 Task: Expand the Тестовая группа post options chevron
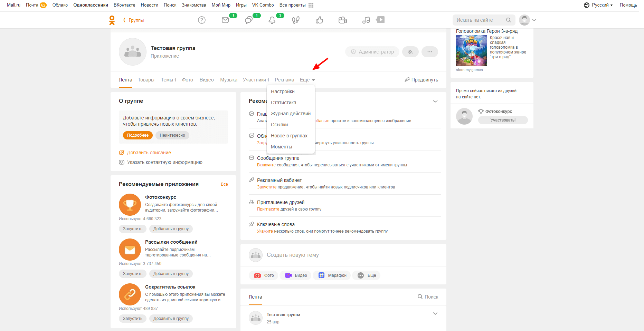(x=435, y=314)
